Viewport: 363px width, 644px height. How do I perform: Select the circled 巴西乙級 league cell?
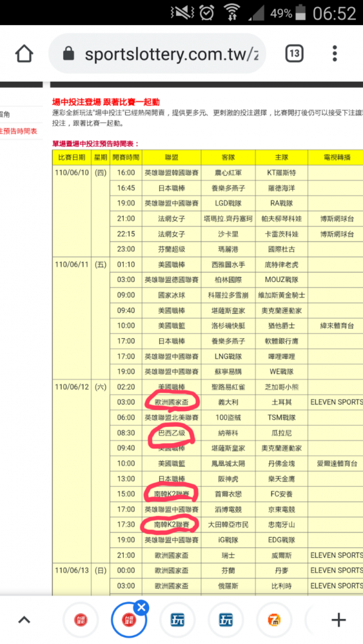tap(172, 433)
